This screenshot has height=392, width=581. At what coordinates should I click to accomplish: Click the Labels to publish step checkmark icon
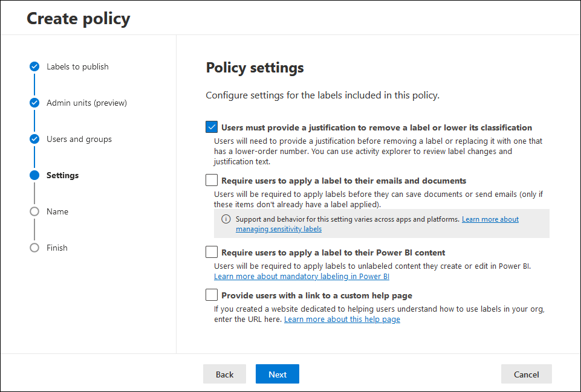34,66
